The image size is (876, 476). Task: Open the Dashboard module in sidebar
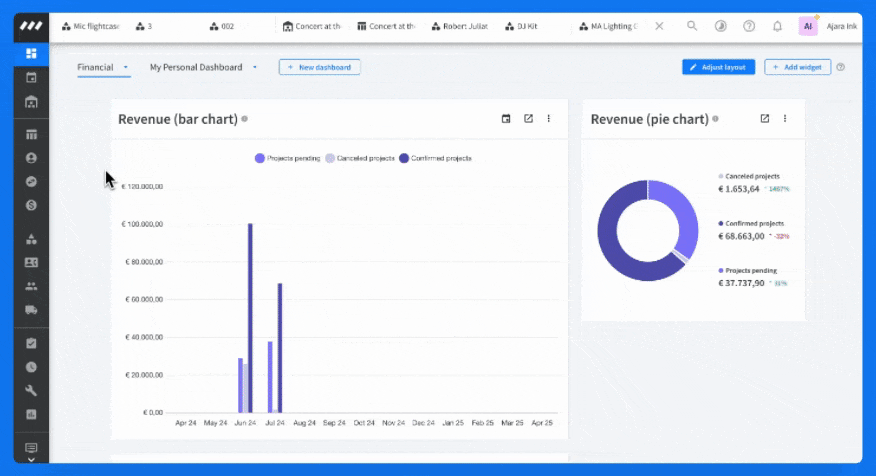[31, 53]
